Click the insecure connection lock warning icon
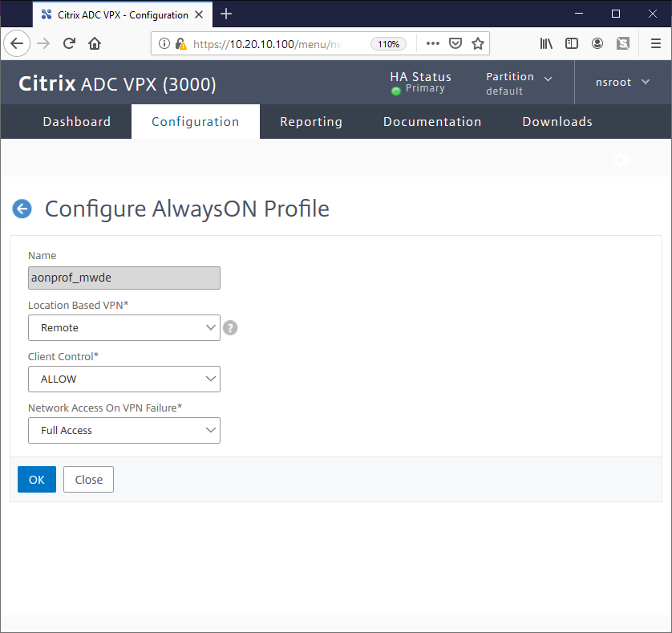The height and width of the screenshot is (633, 672). 181,44
